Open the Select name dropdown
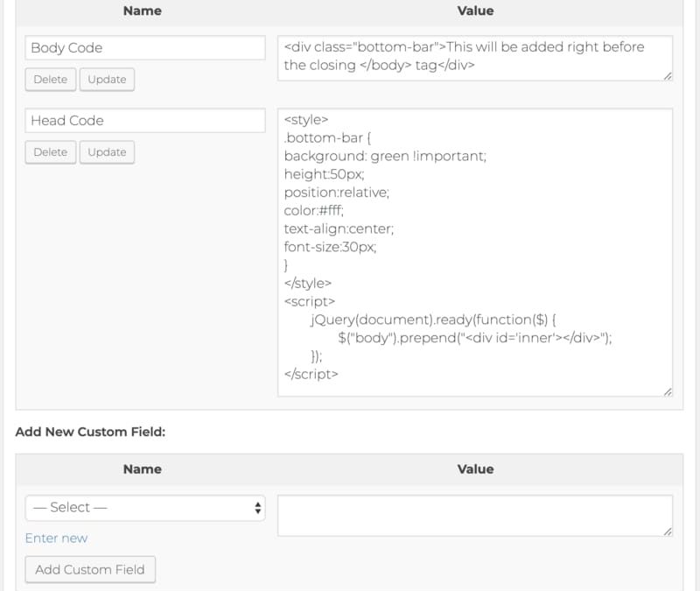700x591 pixels. tap(145, 508)
